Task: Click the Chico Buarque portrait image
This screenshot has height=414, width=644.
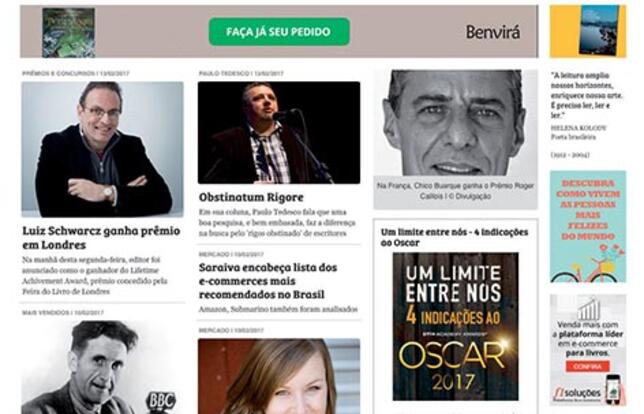Action: click(x=455, y=123)
